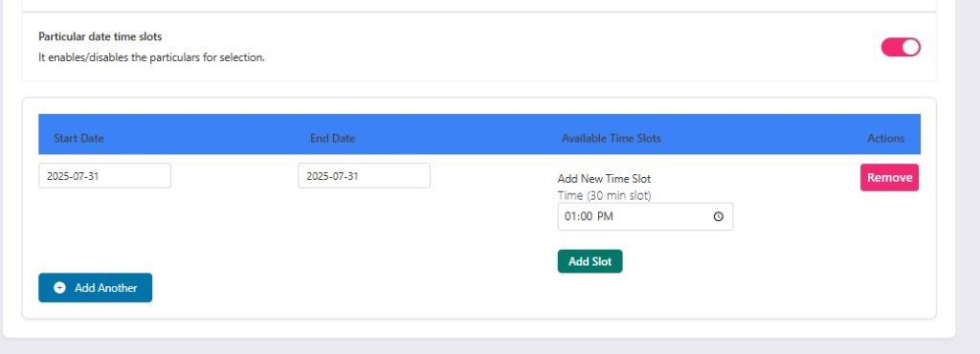
Task: Click the plus icon in Add Another
Action: pos(60,288)
